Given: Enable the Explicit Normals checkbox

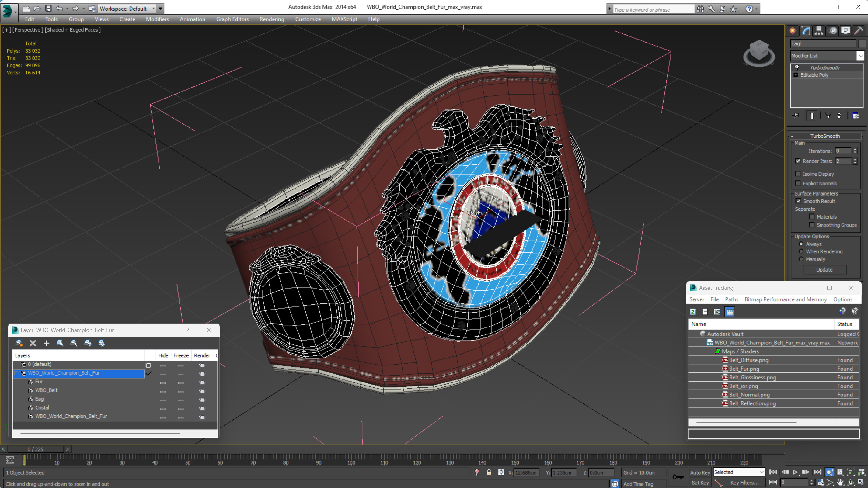Looking at the screenshot, I should pyautogui.click(x=798, y=183).
